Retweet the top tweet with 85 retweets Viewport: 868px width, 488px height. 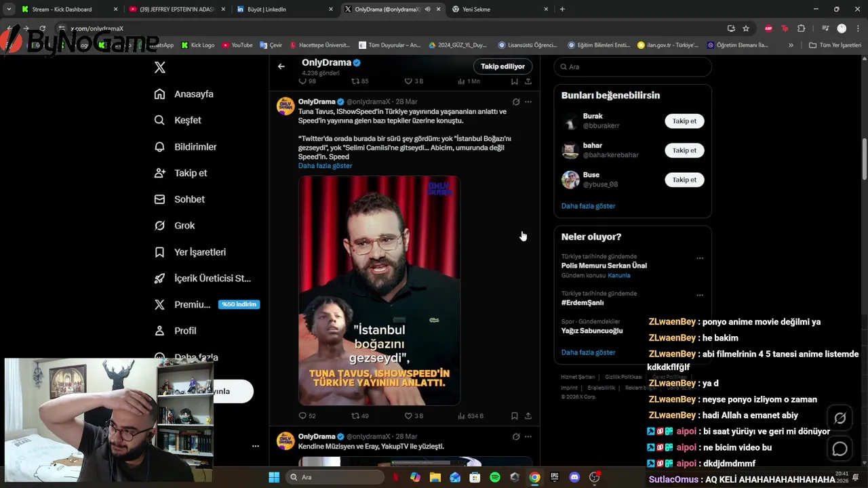pos(359,81)
